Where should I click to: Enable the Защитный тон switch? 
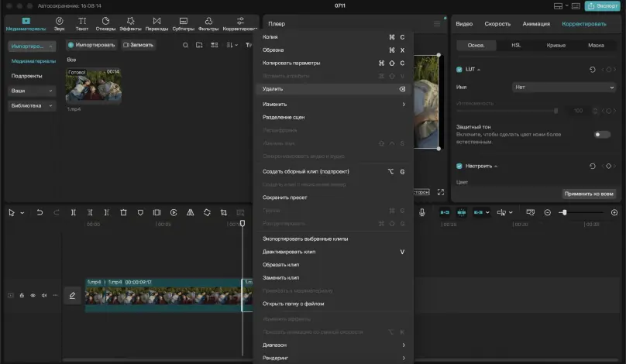[x=602, y=135]
